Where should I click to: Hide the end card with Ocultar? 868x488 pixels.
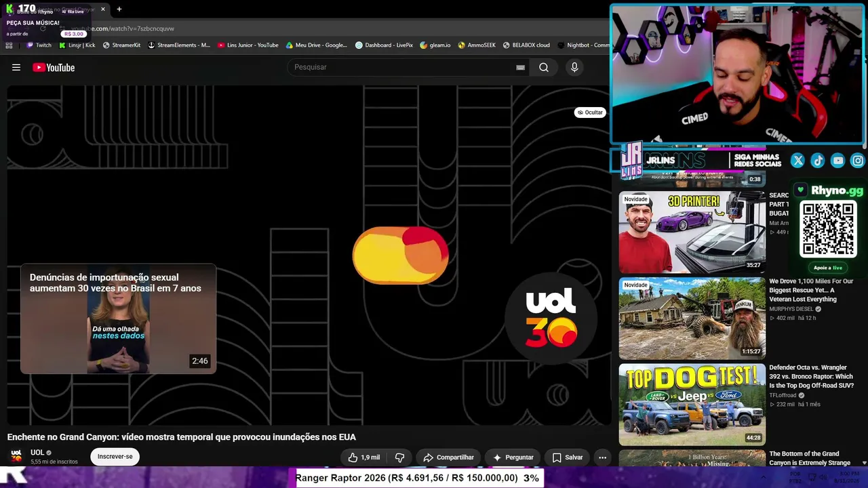(x=590, y=113)
